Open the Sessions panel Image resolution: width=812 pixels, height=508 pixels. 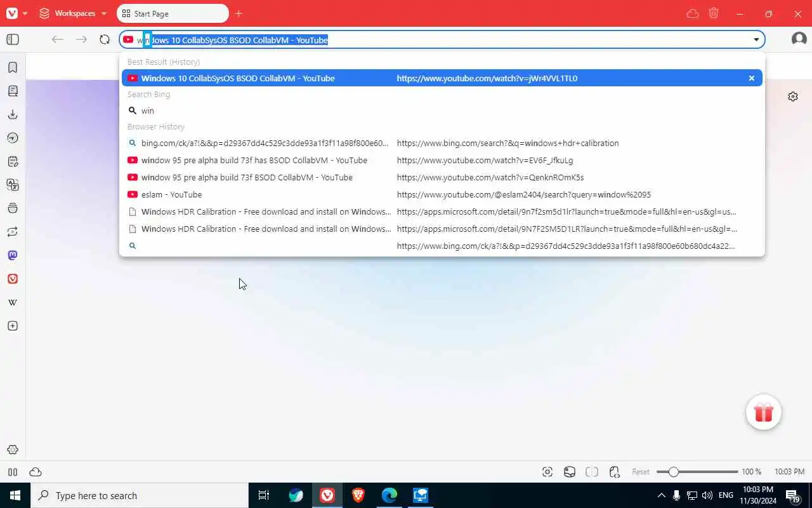point(13,232)
